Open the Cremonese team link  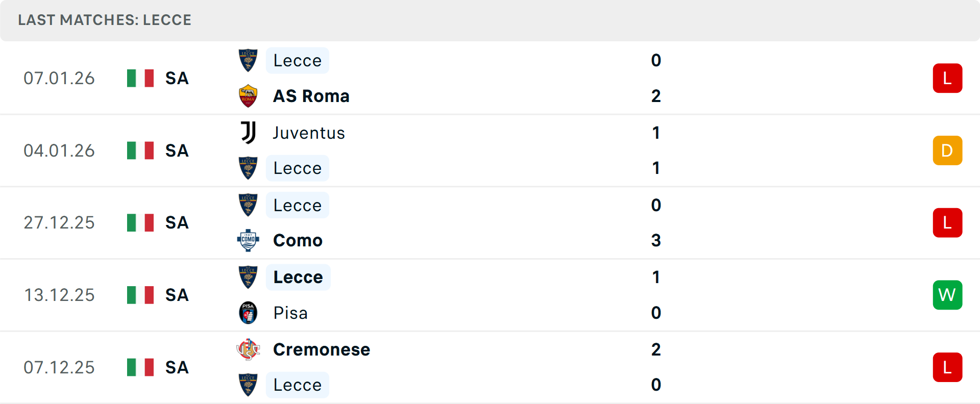322,349
